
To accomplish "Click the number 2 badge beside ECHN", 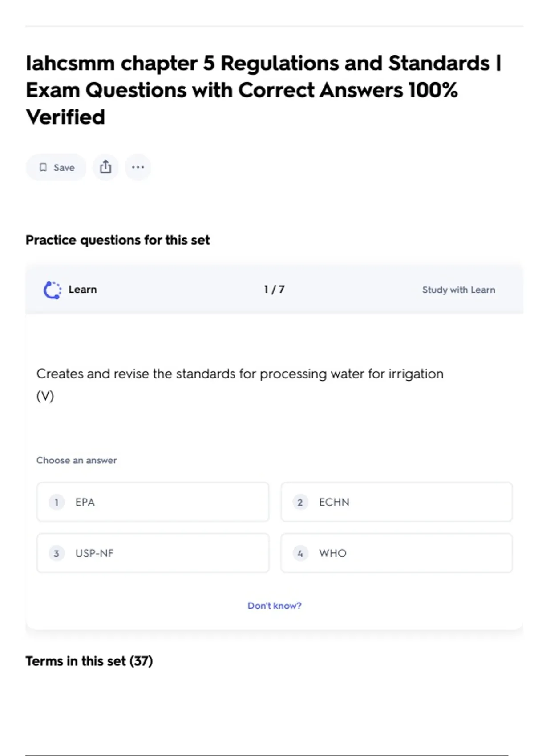I will pyautogui.click(x=300, y=503).
